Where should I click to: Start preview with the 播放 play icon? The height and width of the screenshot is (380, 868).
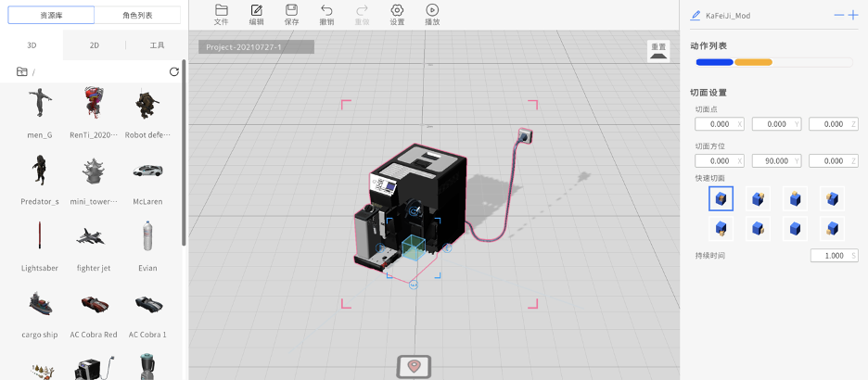pos(432,15)
